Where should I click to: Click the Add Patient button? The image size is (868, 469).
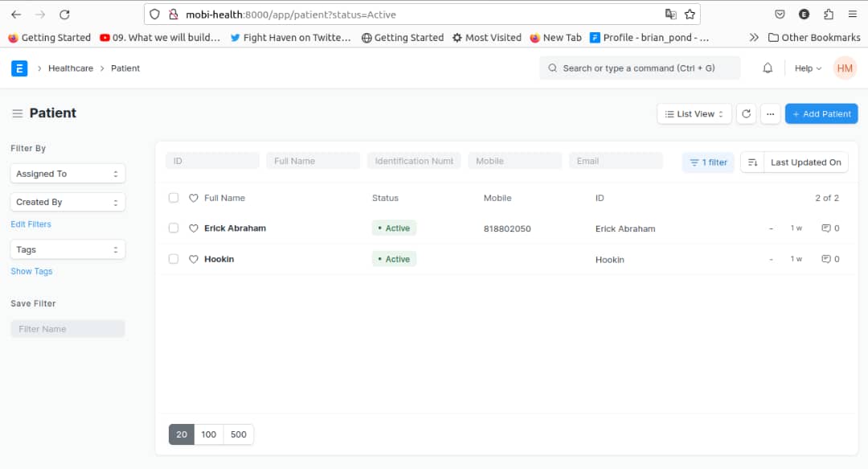(821, 113)
